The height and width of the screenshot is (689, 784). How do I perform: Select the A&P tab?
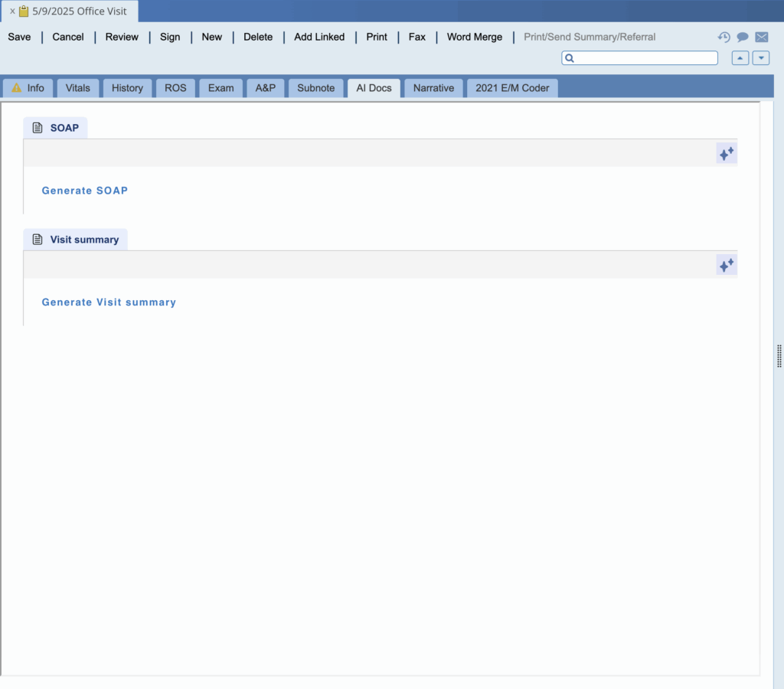tap(265, 88)
